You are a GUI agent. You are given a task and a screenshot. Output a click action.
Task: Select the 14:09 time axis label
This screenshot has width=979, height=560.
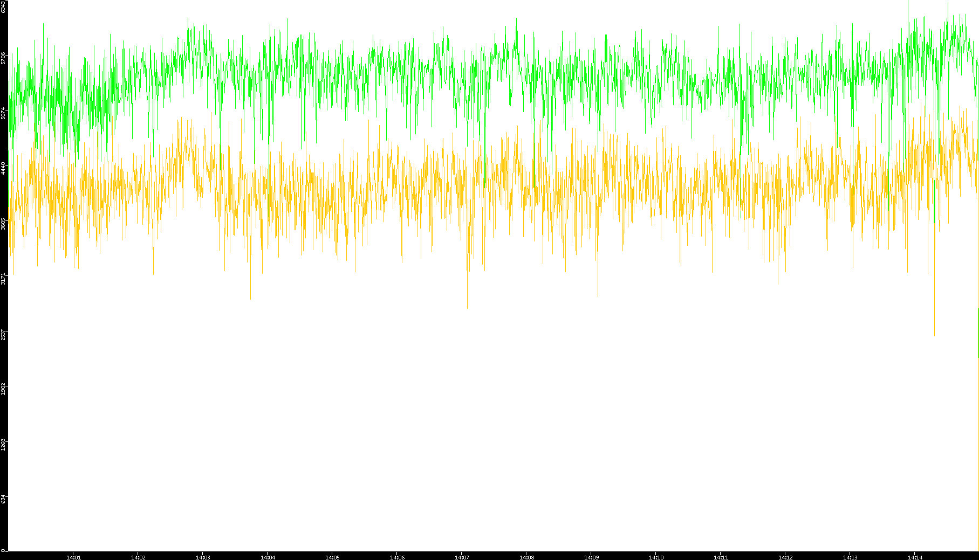click(x=591, y=557)
